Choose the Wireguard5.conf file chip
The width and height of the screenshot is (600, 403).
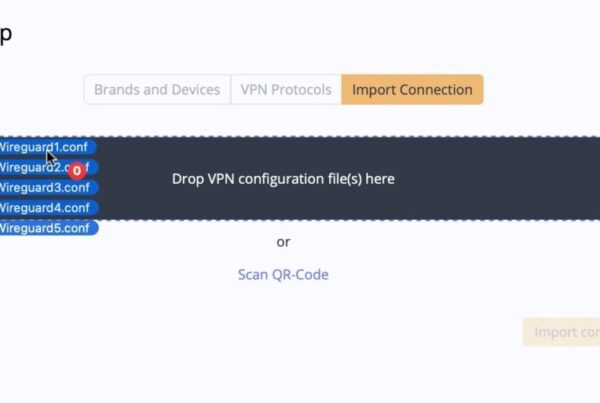[x=45, y=228]
